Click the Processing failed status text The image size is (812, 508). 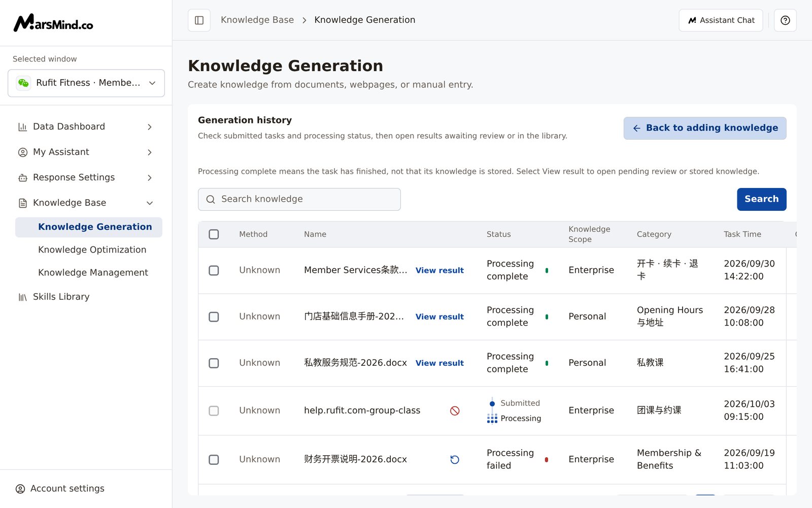pyautogui.click(x=510, y=459)
